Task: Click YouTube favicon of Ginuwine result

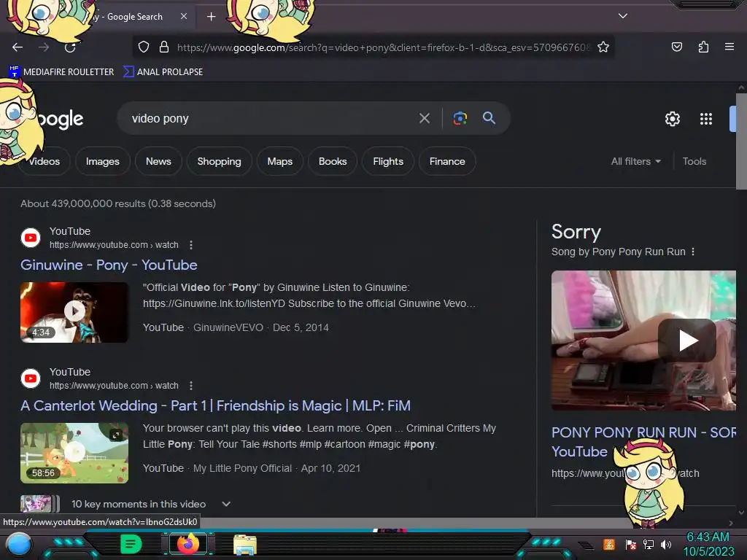Action: (31, 238)
